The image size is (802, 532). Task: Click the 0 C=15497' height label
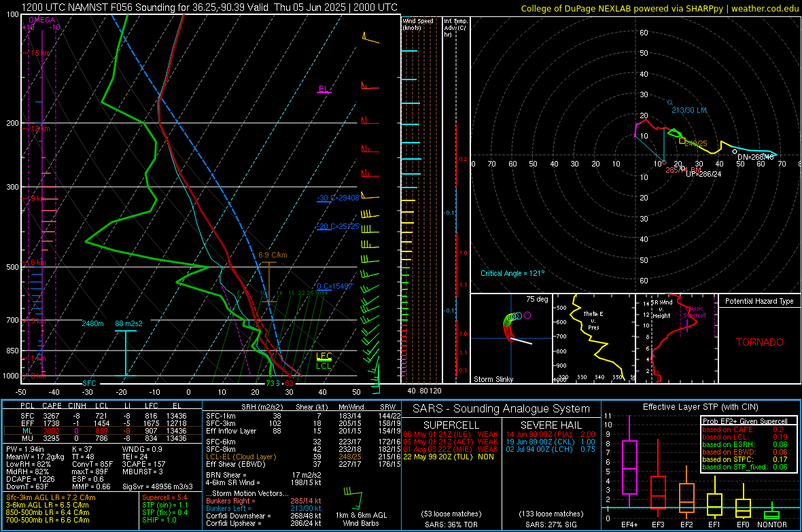[x=334, y=287]
